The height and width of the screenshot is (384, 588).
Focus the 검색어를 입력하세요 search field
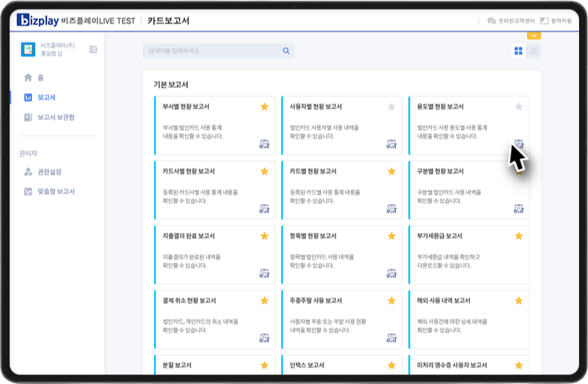(x=219, y=51)
